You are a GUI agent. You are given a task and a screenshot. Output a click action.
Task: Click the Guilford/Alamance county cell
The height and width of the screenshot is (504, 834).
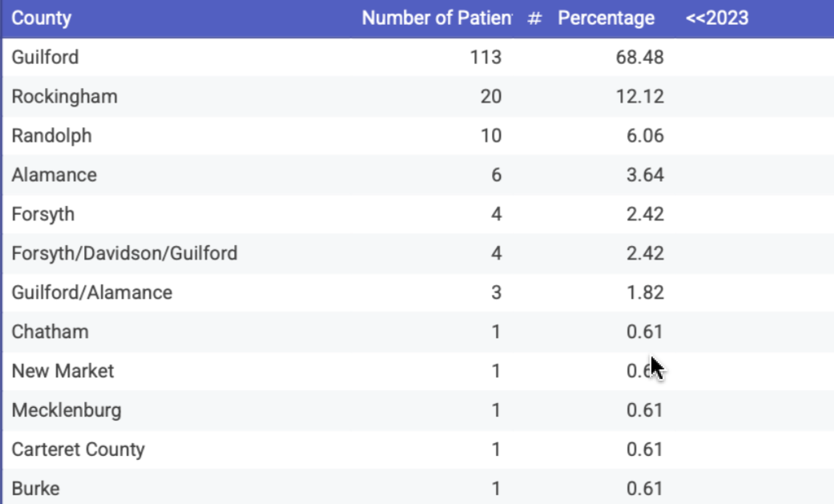[91, 292]
